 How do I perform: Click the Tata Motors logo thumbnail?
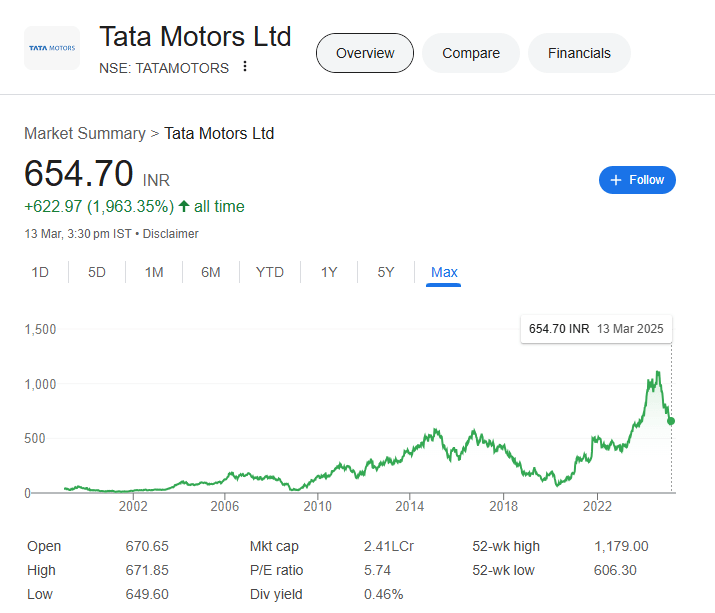click(x=52, y=48)
